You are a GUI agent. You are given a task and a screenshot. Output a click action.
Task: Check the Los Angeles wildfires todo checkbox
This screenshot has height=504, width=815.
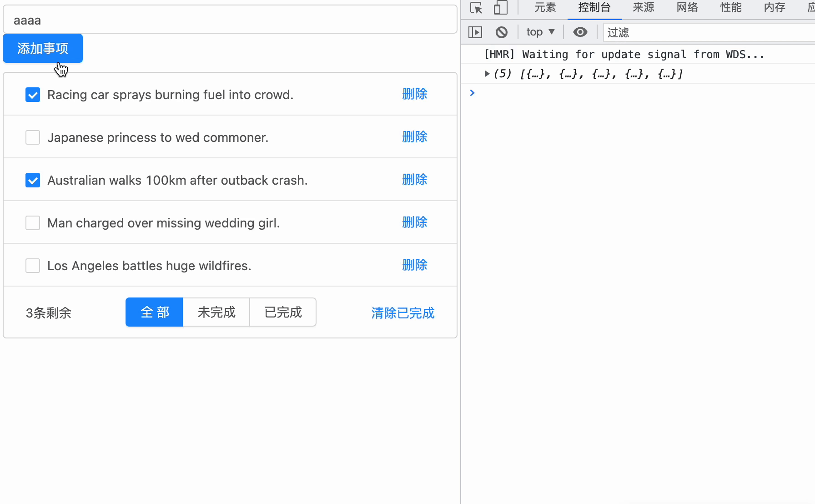coord(33,266)
